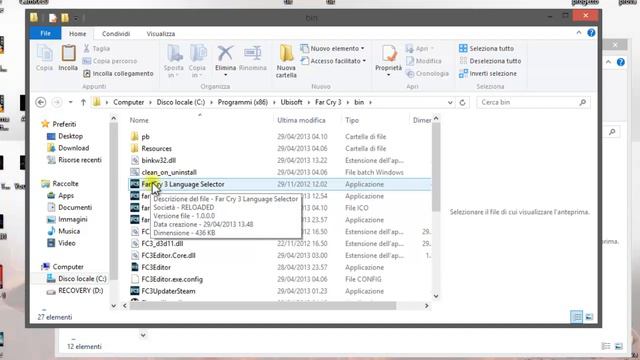The height and width of the screenshot is (360, 640).
Task: Select the Resources folder
Action: click(x=280, y=148)
